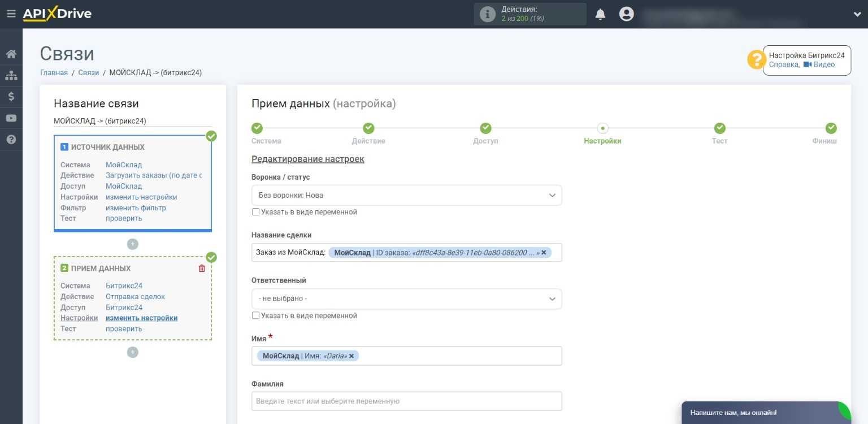
Task: Click source проверить test link
Action: pyautogui.click(x=124, y=219)
